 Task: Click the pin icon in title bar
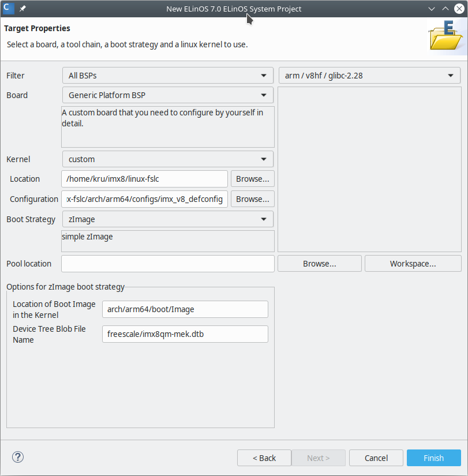click(23, 9)
